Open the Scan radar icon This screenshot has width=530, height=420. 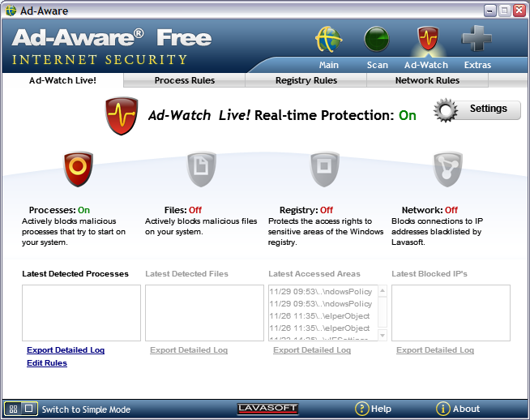tap(377, 40)
